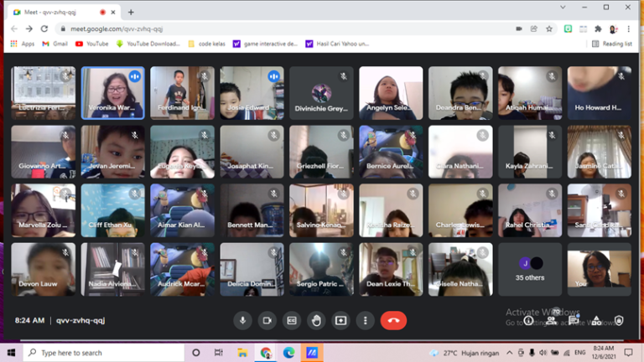Open Chrome's three-dot menu

[x=631, y=28]
